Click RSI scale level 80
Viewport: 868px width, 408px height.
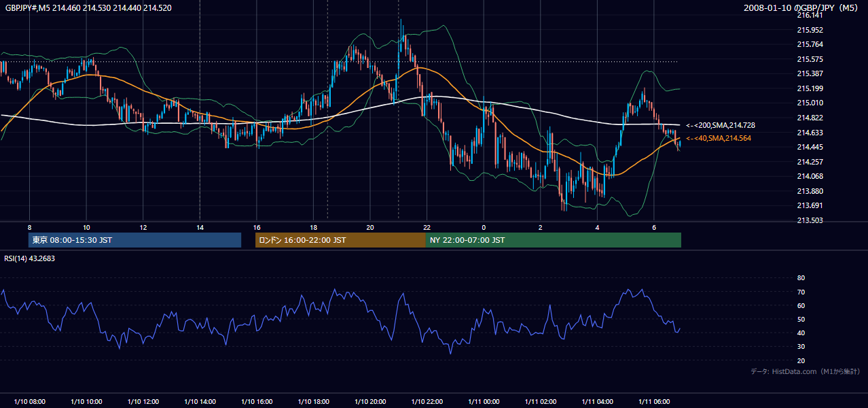801,278
